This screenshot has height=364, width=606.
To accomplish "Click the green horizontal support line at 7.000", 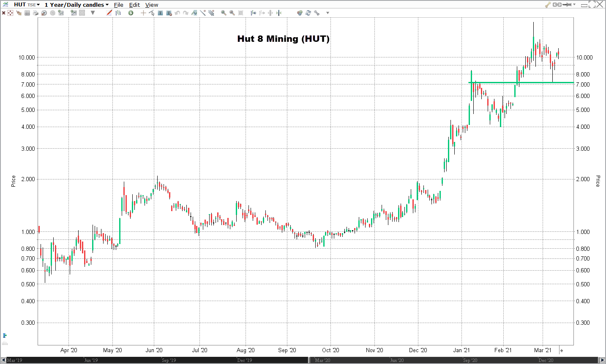I will click(521, 82).
